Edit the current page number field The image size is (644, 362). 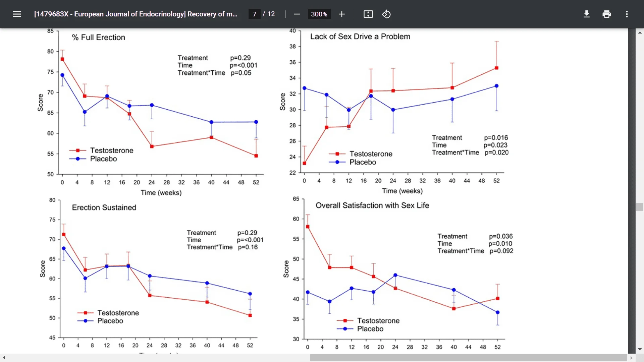click(255, 14)
